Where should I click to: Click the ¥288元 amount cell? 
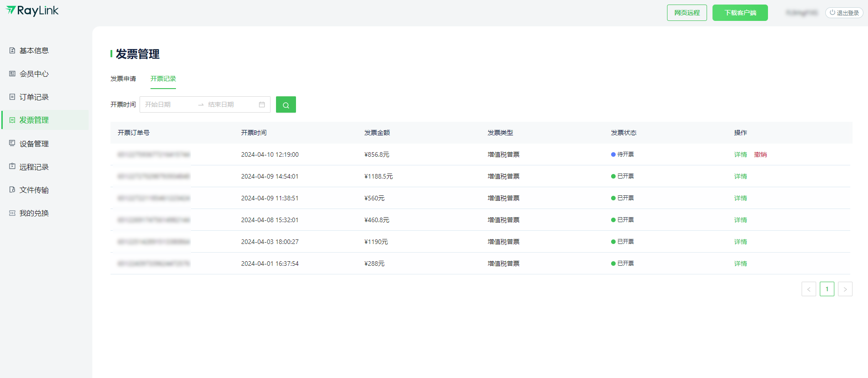[x=374, y=264]
